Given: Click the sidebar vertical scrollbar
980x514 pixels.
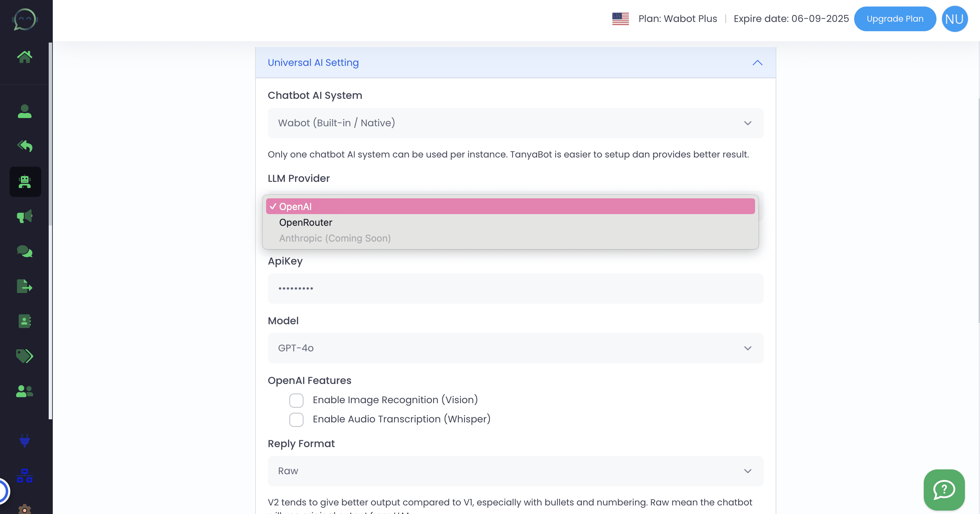Looking at the screenshot, I should 50,134.
